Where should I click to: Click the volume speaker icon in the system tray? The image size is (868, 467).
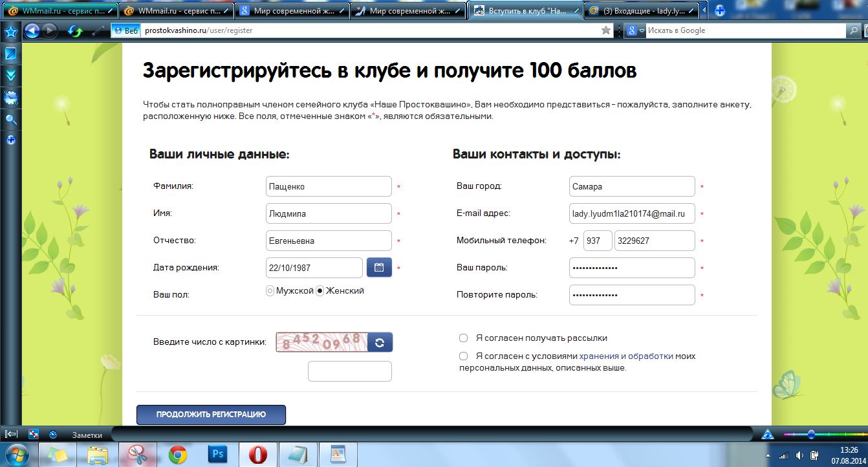[800, 455]
